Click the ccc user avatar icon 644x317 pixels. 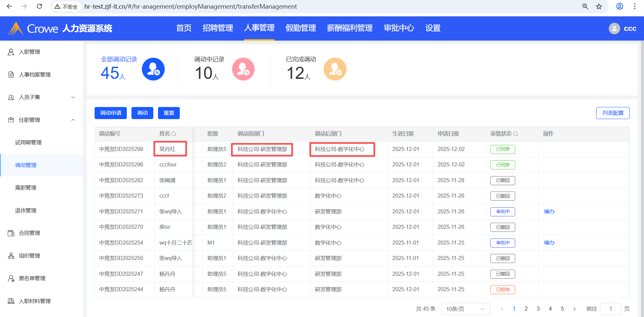click(614, 29)
